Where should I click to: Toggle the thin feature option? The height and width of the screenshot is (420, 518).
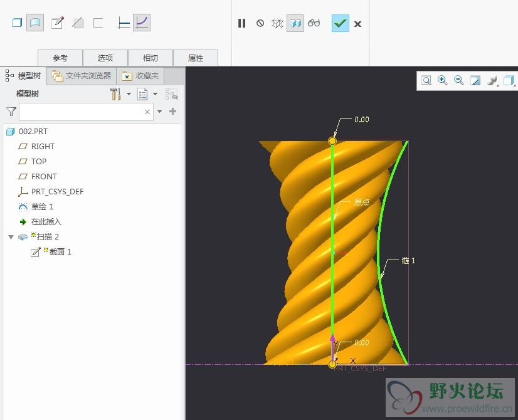pos(98,23)
